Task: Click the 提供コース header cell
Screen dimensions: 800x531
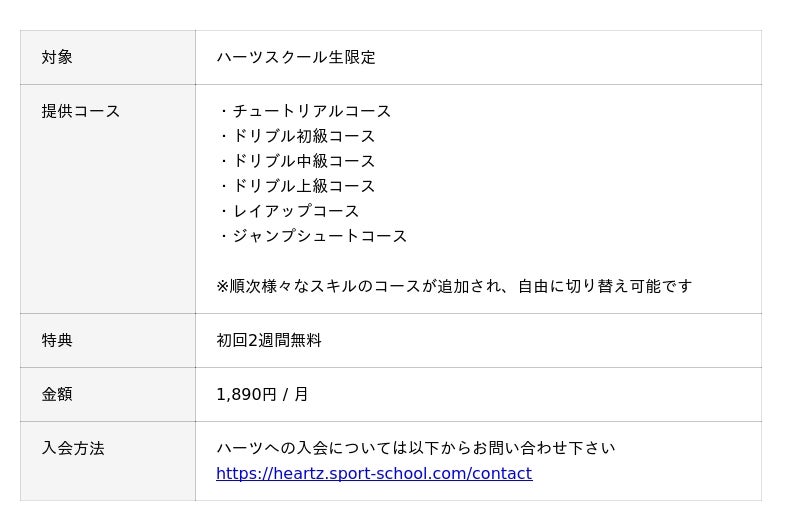Action: 108,199
